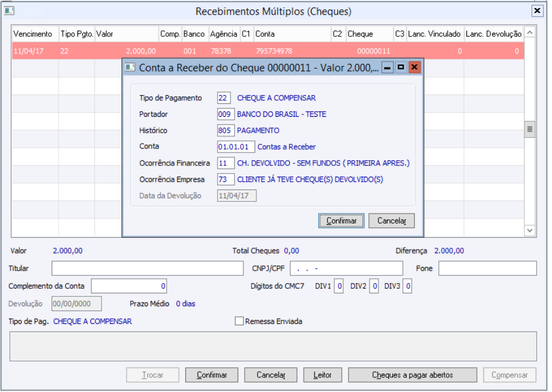Edit the Portador code field
This screenshot has height=392, width=552.
click(x=226, y=114)
